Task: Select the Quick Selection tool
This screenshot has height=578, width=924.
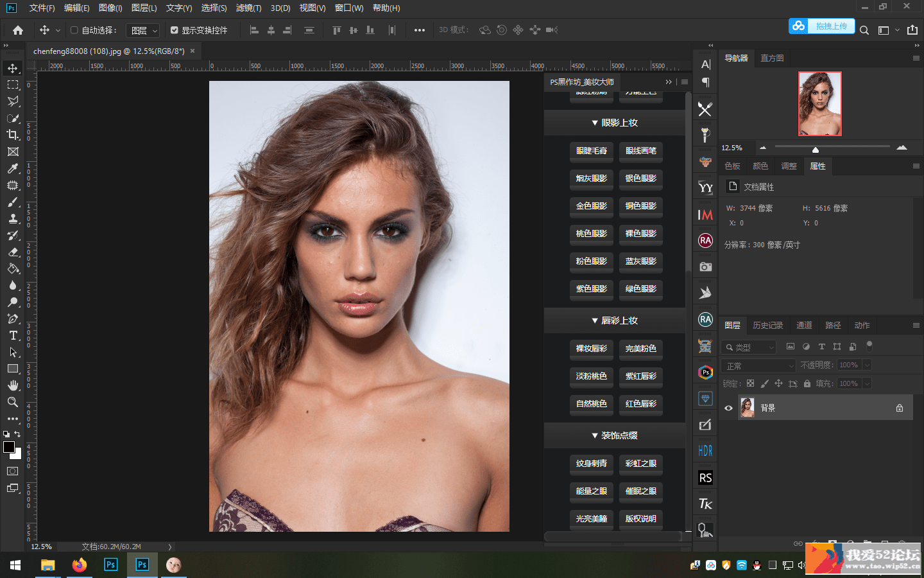Action: point(13,118)
